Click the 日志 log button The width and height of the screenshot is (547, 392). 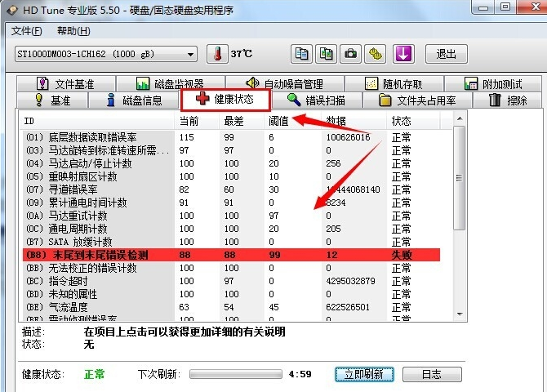[432, 374]
